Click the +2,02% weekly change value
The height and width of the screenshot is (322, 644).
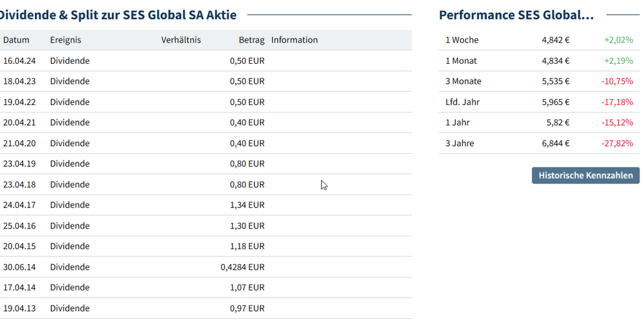(618, 40)
